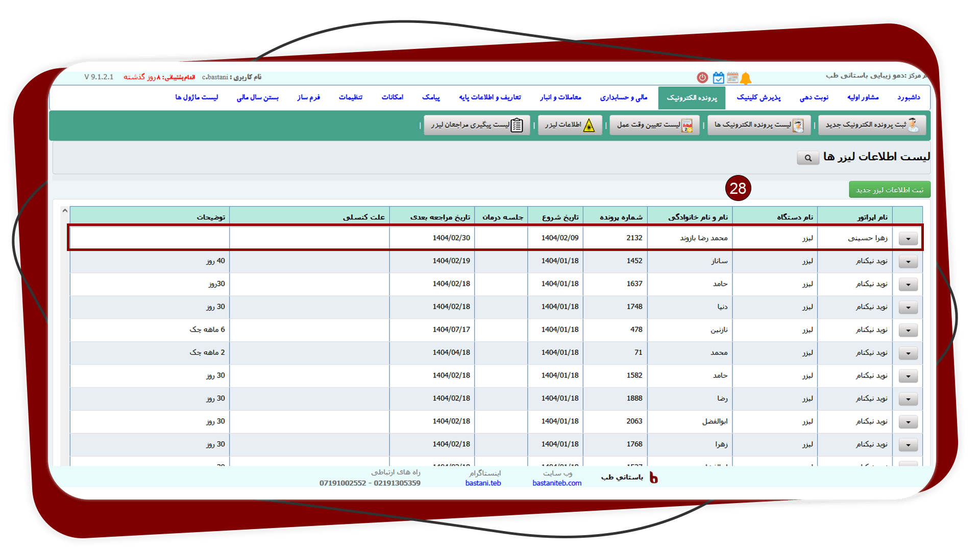Viewport: 980px width, 551px height.
Task: Click the laser warning icon in toolbar
Action: (x=589, y=125)
